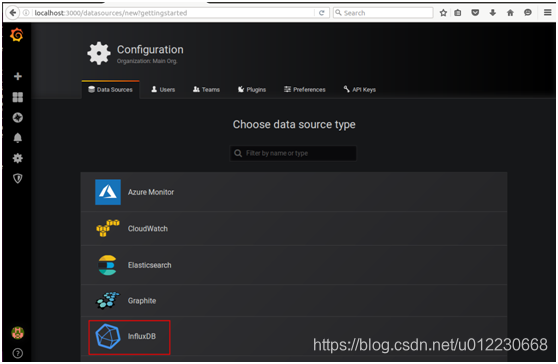Focus the Filter by name or type field
Screen dimensions: 558x364
(x=293, y=153)
